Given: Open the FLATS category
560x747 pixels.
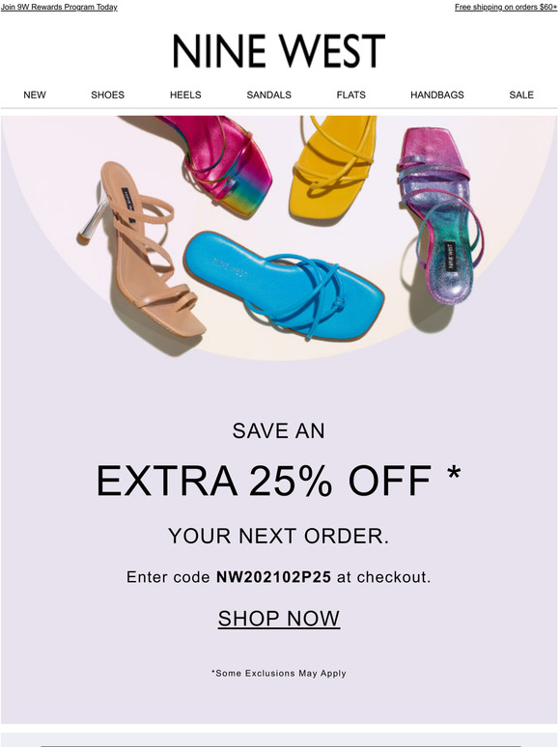Looking at the screenshot, I should [x=350, y=95].
